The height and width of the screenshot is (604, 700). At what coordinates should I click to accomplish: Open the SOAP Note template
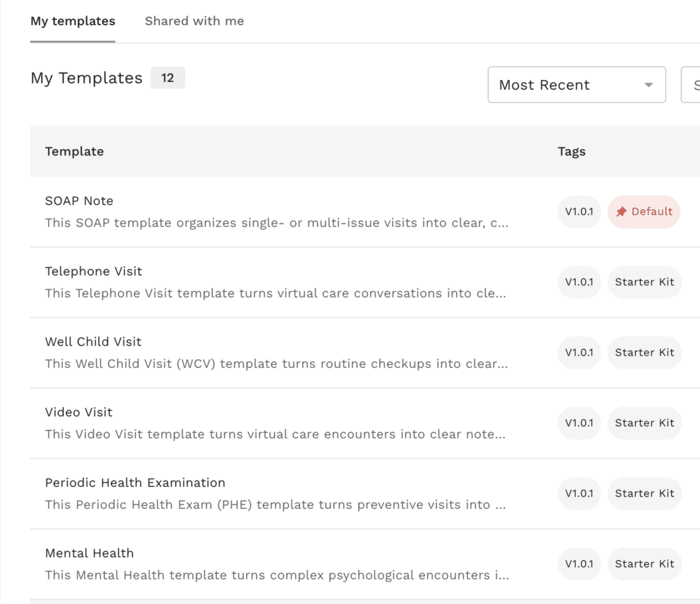point(79,201)
